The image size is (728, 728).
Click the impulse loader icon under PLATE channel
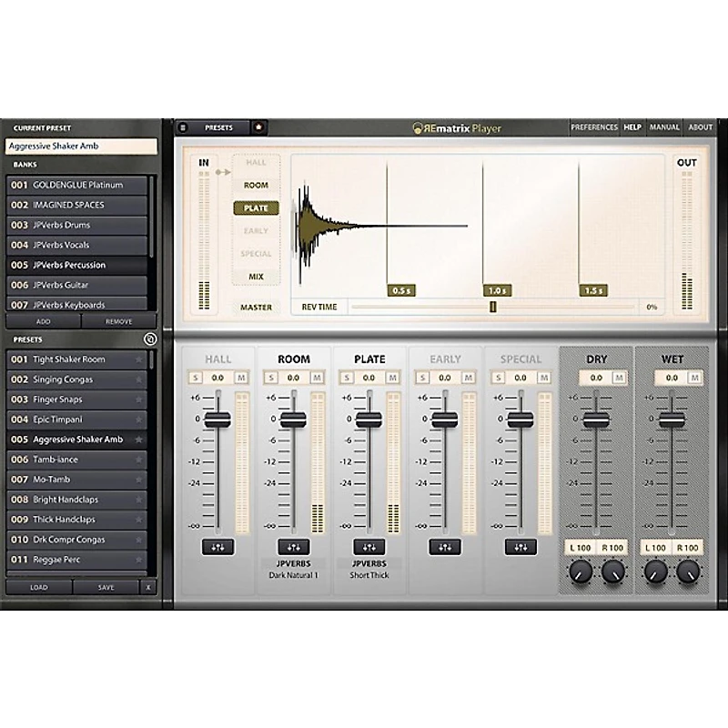click(369, 547)
